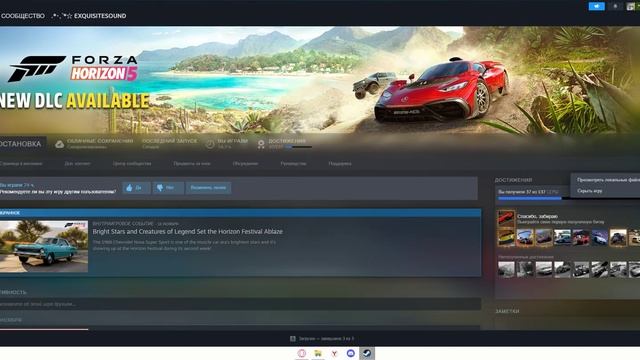Open the yellow car unlocked achievement thumbnail

click(506, 237)
